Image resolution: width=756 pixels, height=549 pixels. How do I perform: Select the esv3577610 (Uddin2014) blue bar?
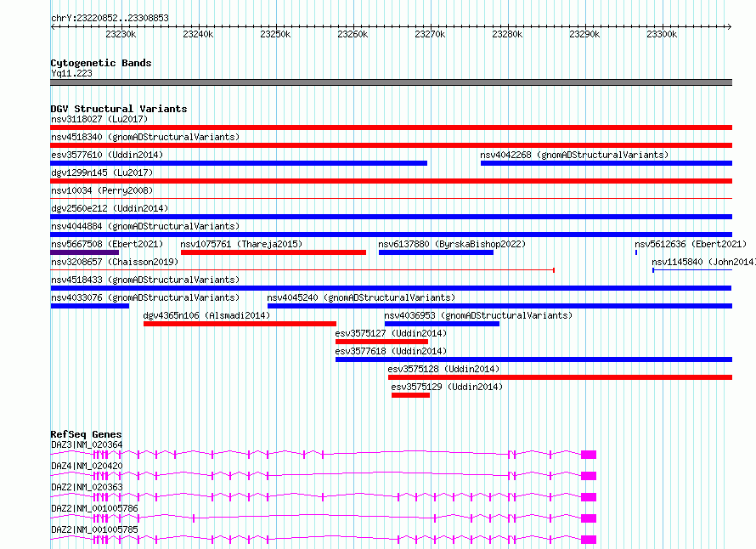[x=239, y=163]
